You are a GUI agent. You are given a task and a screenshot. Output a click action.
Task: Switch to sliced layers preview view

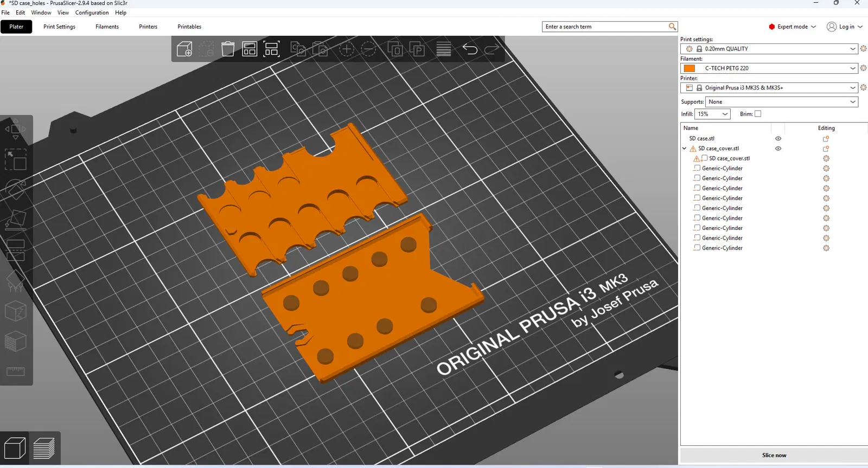44,448
